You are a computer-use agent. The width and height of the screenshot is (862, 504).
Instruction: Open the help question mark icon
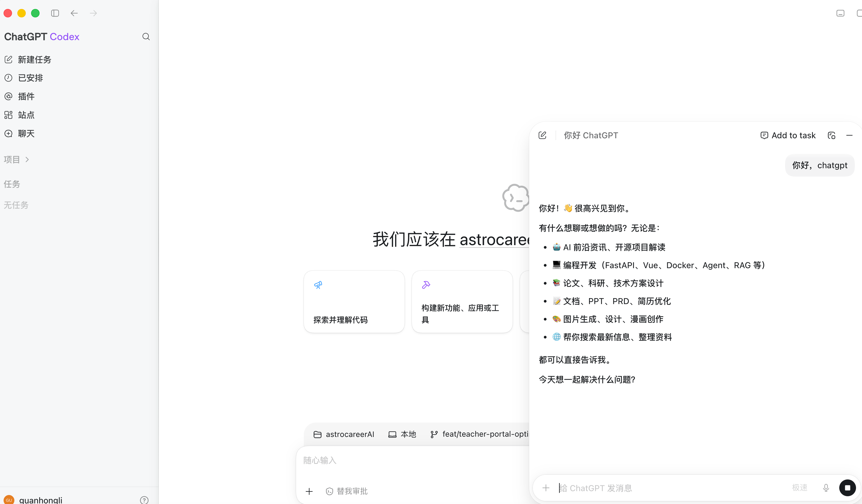coord(144,500)
